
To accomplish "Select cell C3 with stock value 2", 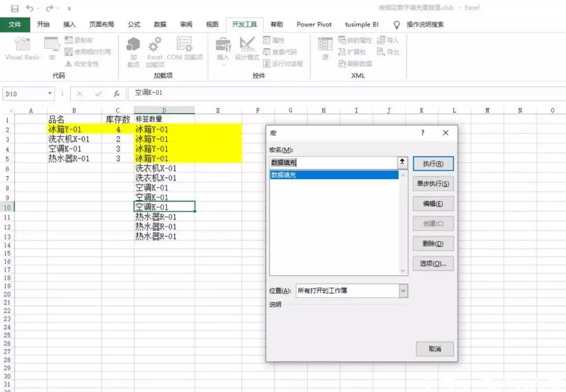I will pos(118,139).
